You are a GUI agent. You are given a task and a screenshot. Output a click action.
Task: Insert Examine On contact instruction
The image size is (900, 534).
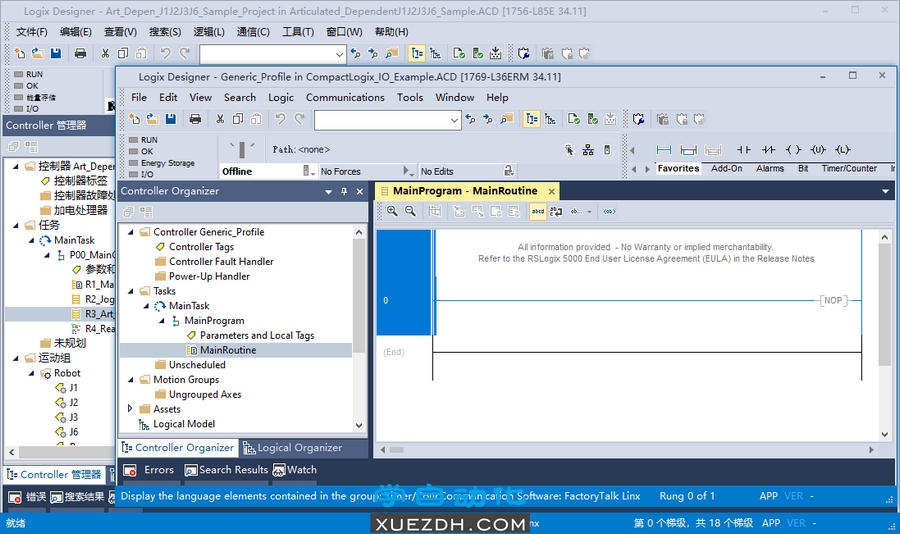744,150
